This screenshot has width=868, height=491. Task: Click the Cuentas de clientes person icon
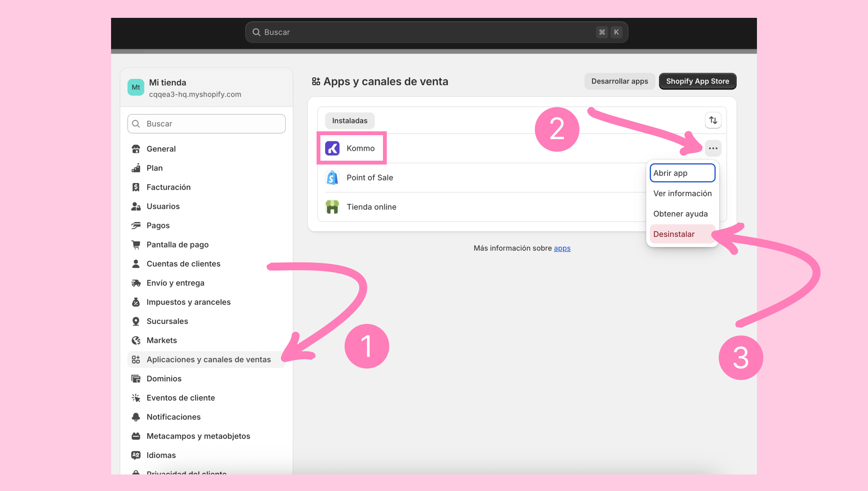point(136,264)
